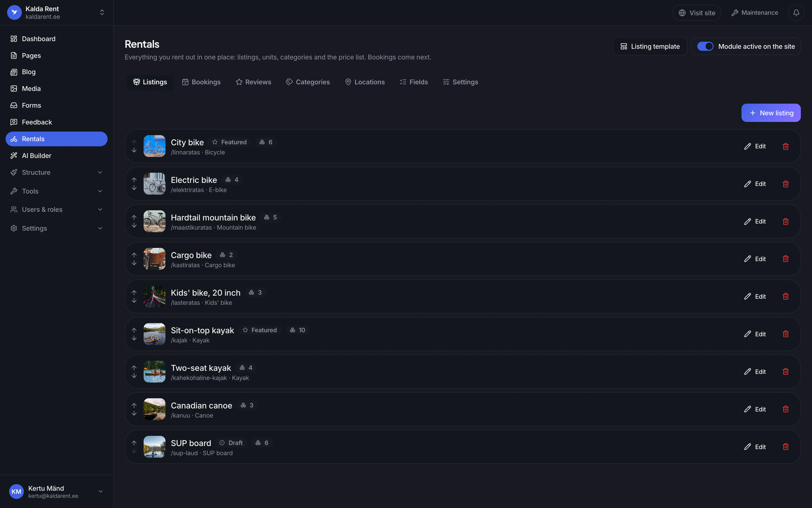Delete the Electric bike listing
The height and width of the screenshot is (508, 812).
(786, 184)
